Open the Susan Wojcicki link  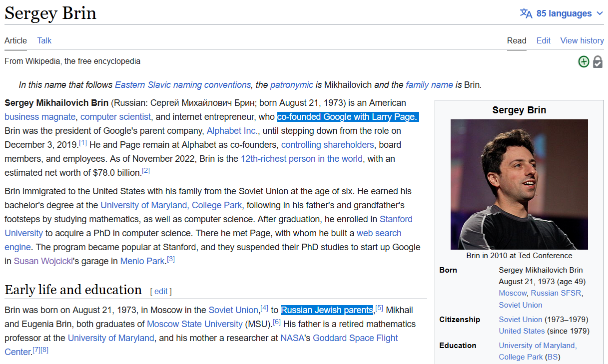pyautogui.click(x=43, y=261)
